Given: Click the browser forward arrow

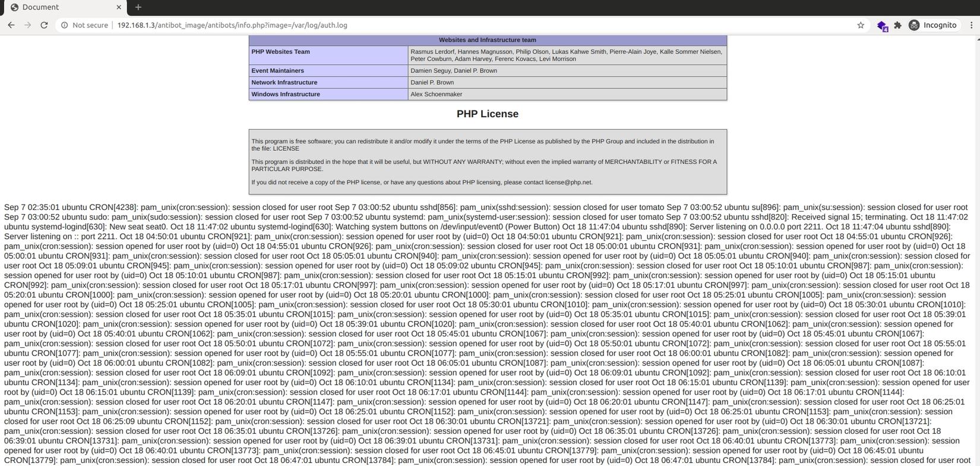Looking at the screenshot, I should [27, 25].
